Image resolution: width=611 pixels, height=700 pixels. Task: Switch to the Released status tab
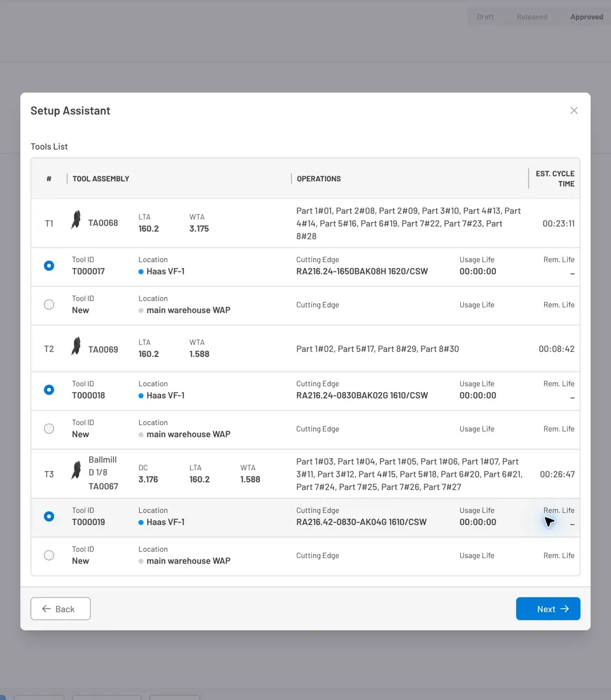(532, 17)
